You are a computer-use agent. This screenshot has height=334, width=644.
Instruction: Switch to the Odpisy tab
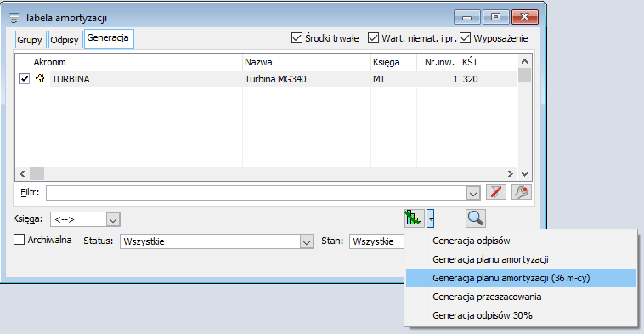pos(65,40)
